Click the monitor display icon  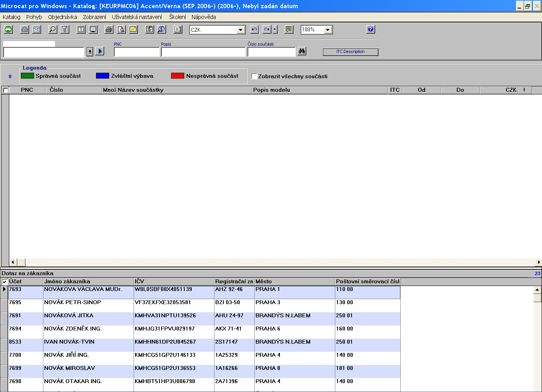click(x=93, y=29)
